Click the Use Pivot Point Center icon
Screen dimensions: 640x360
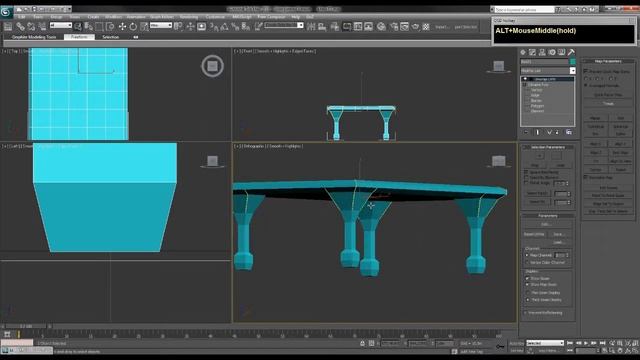pyautogui.click(x=178, y=27)
